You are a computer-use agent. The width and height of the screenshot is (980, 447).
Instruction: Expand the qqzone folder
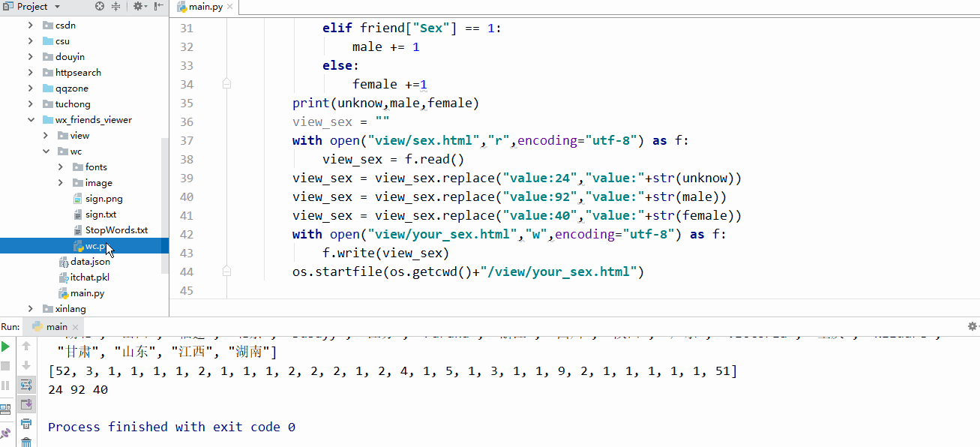click(x=31, y=88)
